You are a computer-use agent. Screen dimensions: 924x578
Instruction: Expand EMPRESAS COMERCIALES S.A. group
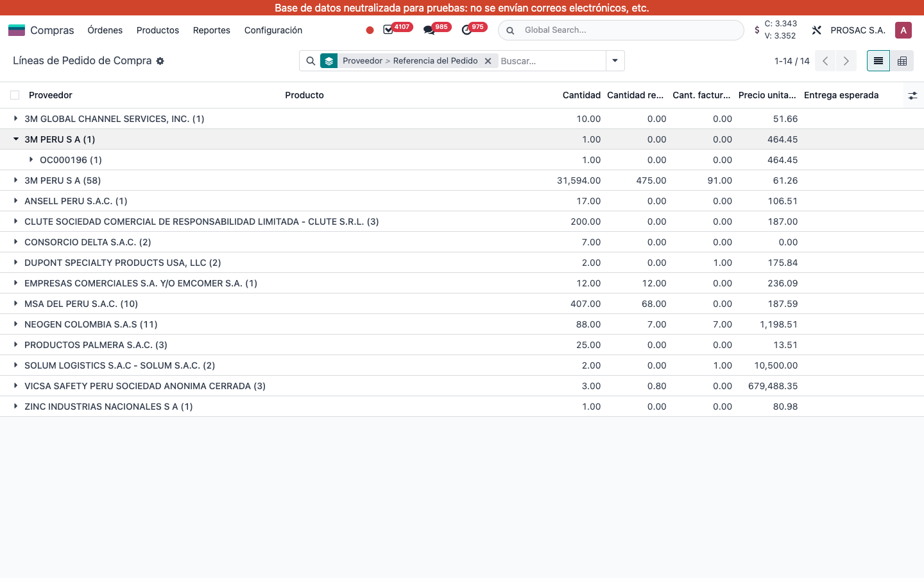[x=16, y=283]
